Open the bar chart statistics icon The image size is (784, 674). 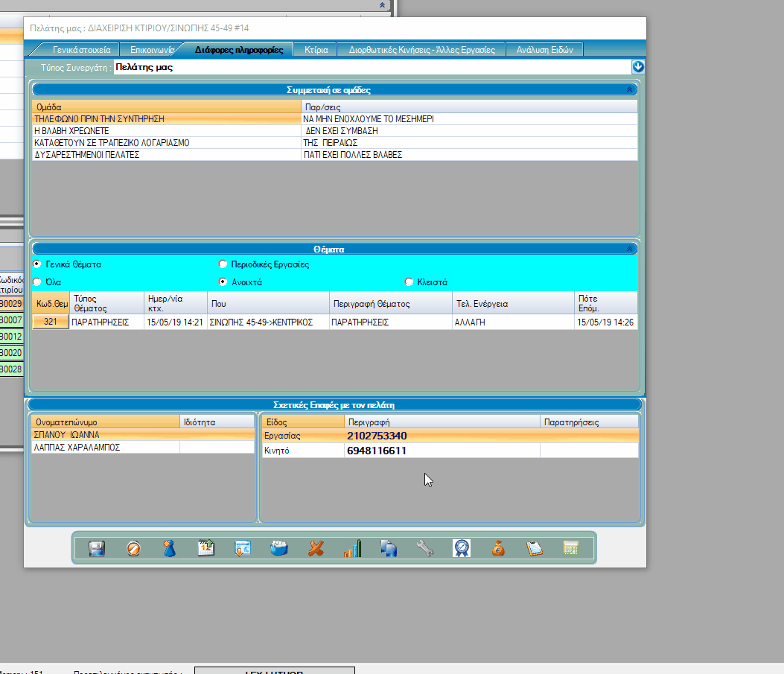(x=352, y=549)
